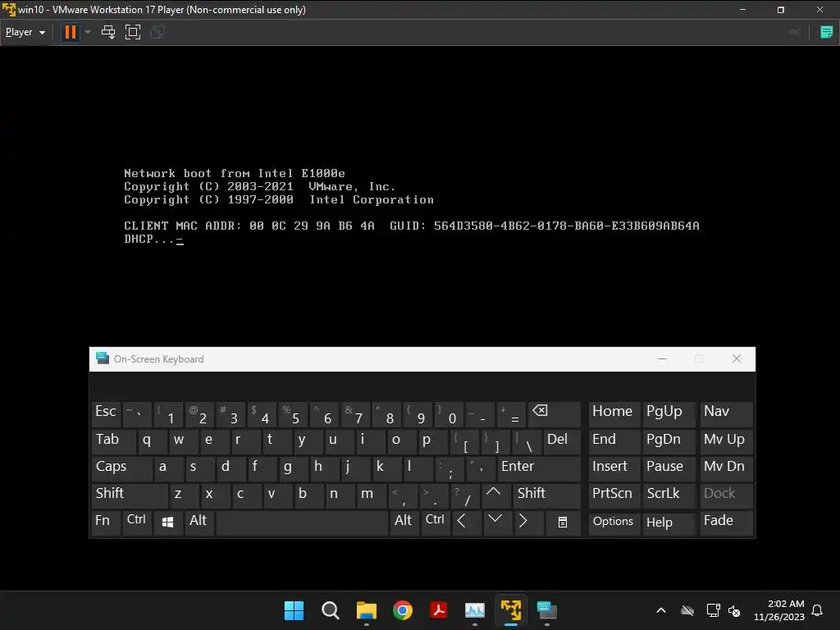Open Search from the taskbar

[330, 610]
